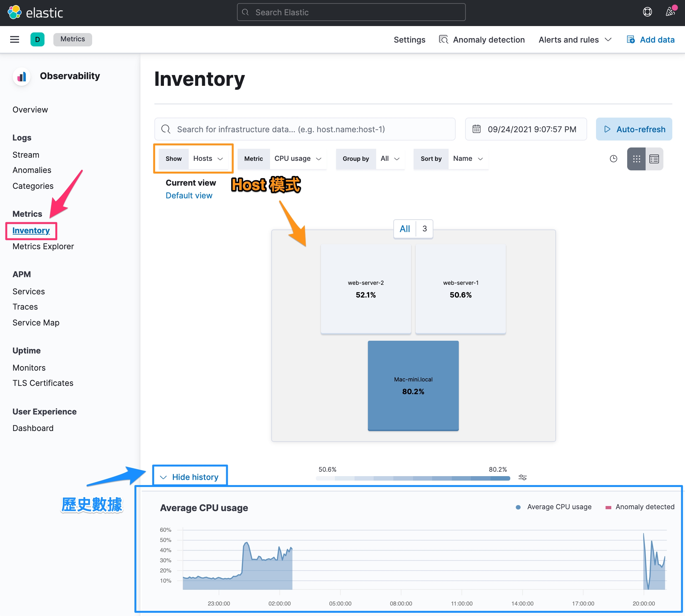
Task: Click the search magnifier in infrastructure search
Action: [166, 129]
